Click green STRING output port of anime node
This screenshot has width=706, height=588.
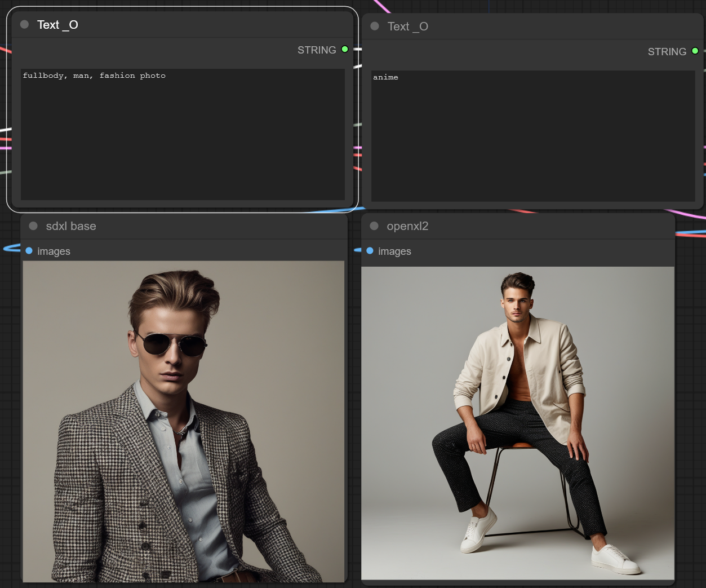[x=695, y=51]
